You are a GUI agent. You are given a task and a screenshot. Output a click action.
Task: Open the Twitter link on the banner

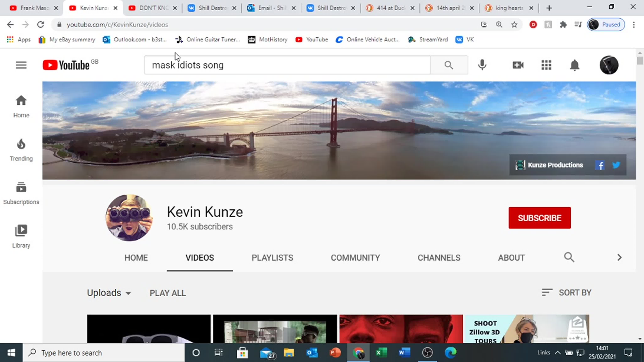click(x=616, y=165)
